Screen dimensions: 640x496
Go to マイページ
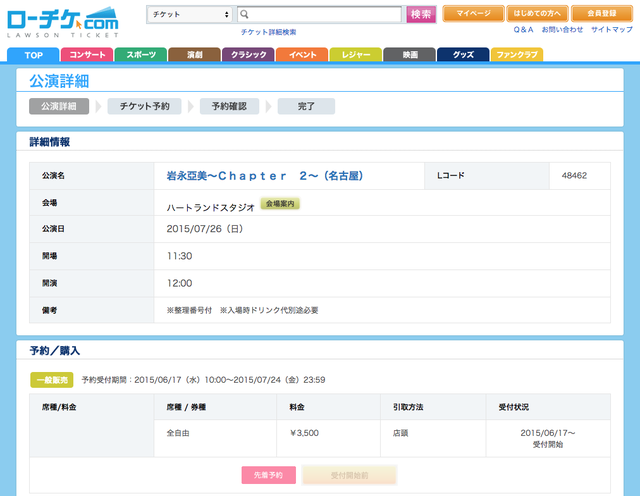point(473,13)
